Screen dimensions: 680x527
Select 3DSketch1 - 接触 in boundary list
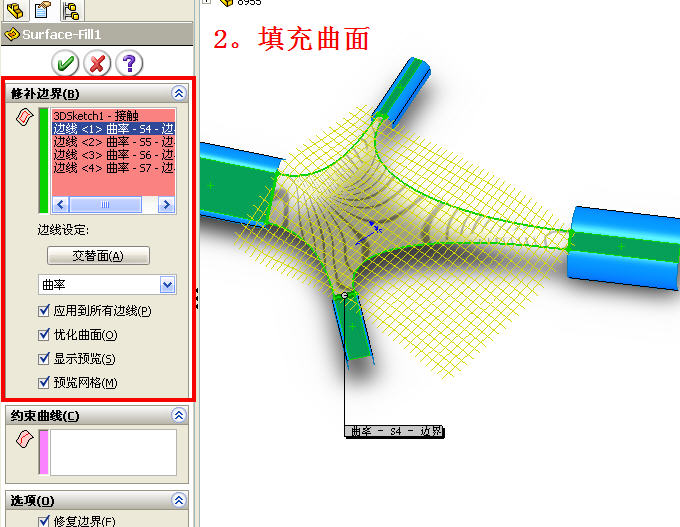click(x=114, y=115)
